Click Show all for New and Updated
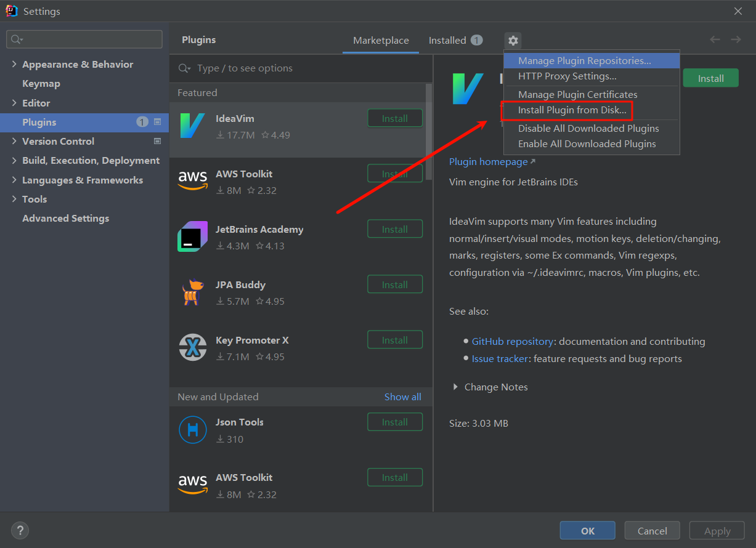Viewport: 756px width, 548px height. pos(403,397)
